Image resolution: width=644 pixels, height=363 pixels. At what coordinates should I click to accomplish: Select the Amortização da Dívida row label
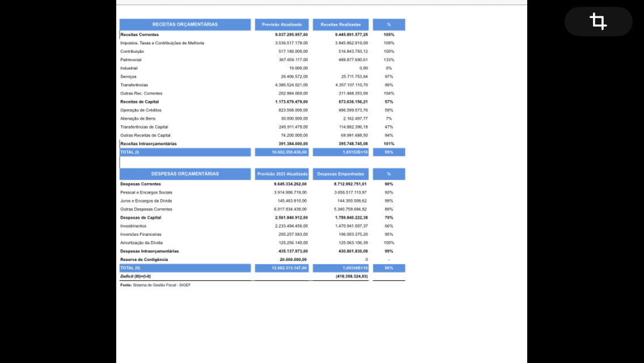pyautogui.click(x=142, y=243)
